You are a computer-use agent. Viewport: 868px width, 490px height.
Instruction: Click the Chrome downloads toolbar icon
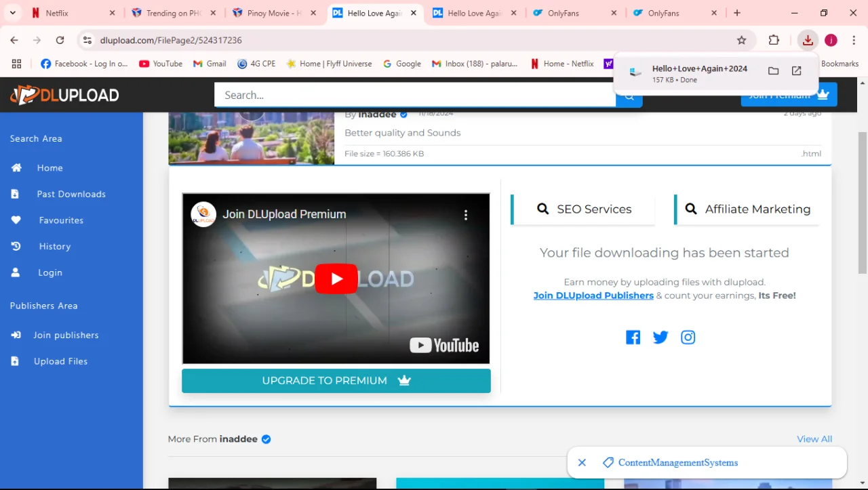pos(808,41)
